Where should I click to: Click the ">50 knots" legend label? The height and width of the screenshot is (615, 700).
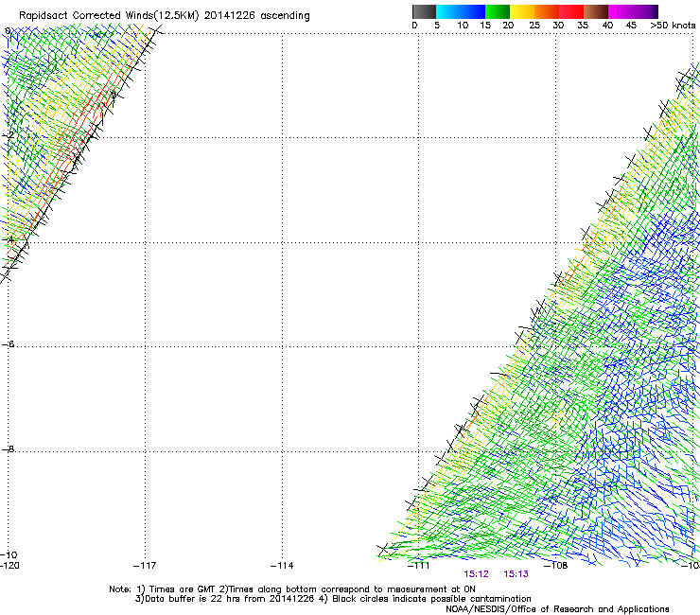click(673, 26)
